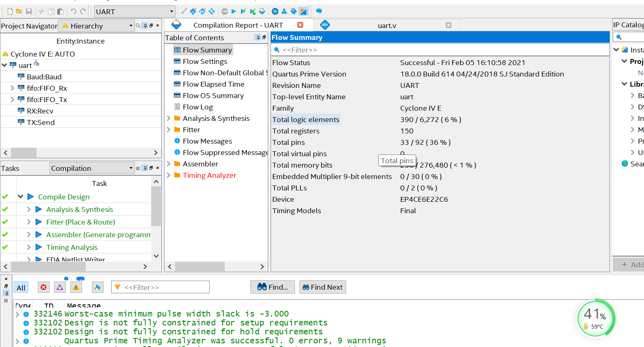Toggle pin on Table of Contents panel
The image size is (644, 347).
(258, 37)
